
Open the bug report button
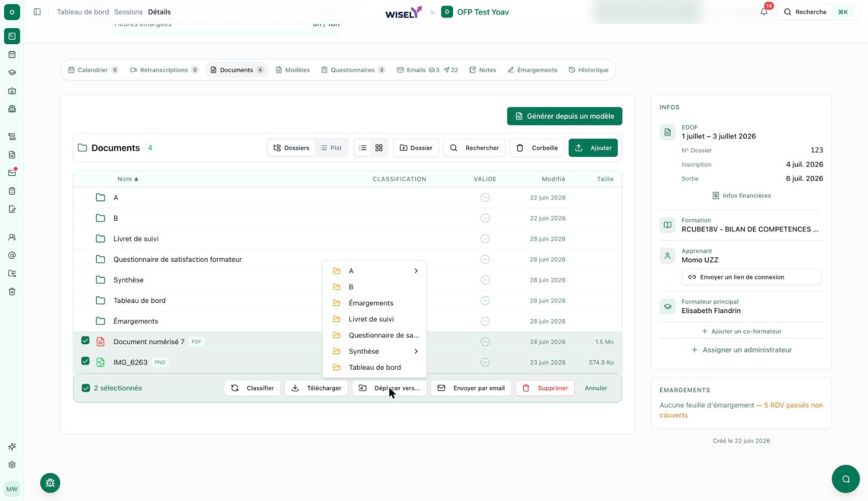click(x=50, y=483)
